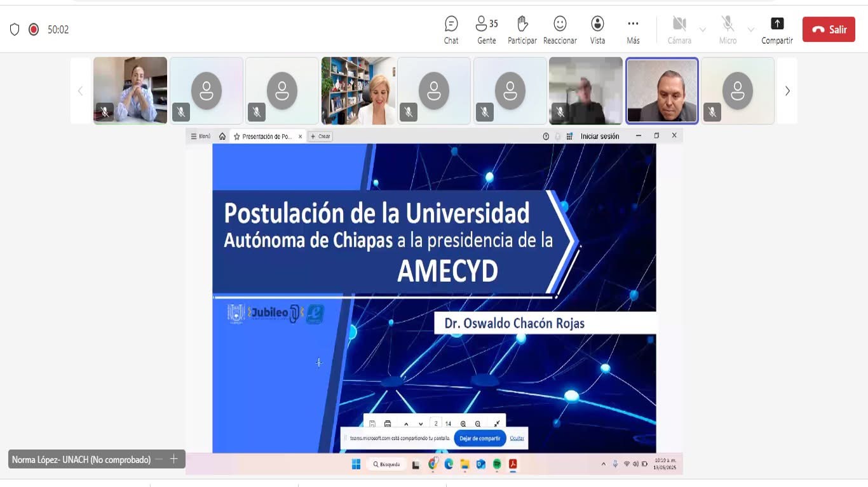868x487 pixels.
Task: Select the blonde woman's video thumbnail
Action: click(358, 91)
